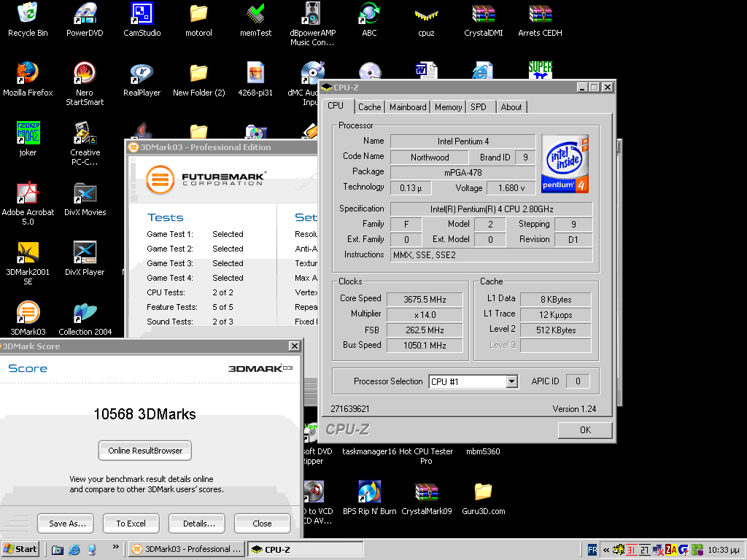
Task: Open the Guru3D.com folder icon
Action: [483, 491]
